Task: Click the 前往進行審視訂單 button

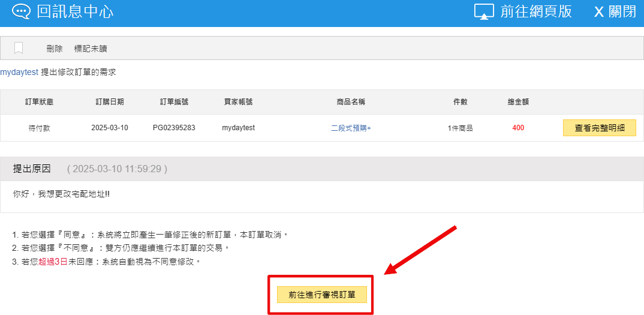Action: [321, 295]
